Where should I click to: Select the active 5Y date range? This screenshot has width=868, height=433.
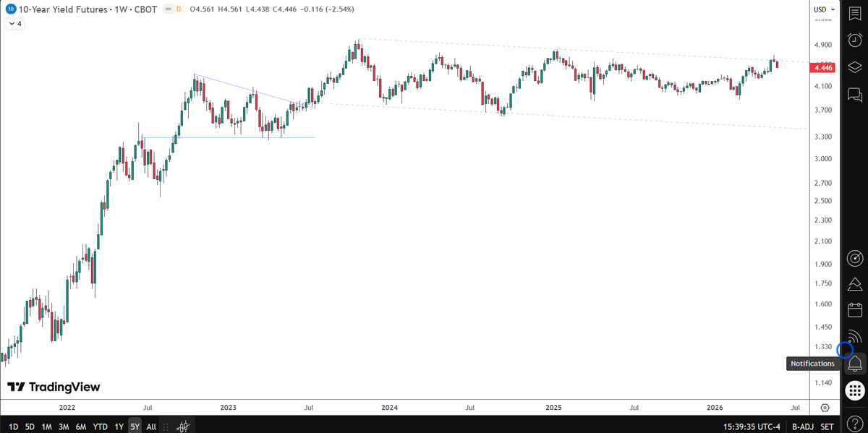coord(135,426)
